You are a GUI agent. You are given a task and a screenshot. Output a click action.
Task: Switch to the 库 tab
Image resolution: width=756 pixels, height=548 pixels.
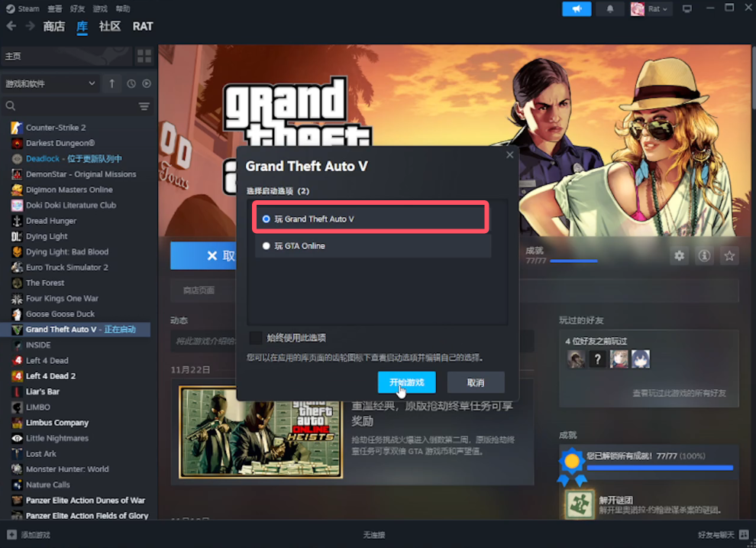point(82,27)
